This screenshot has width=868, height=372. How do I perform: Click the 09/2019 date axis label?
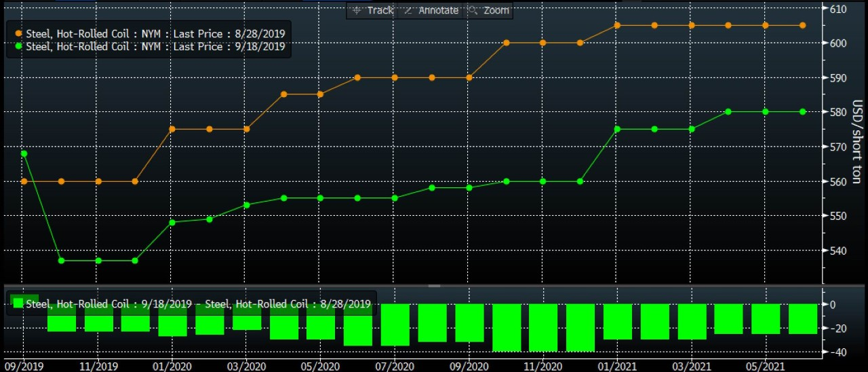24,365
